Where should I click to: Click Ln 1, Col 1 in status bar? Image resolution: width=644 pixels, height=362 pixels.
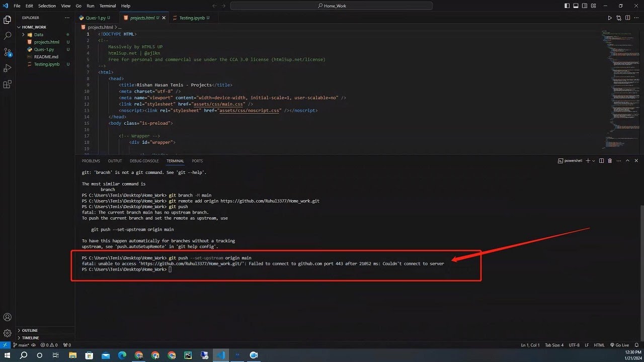click(530, 345)
